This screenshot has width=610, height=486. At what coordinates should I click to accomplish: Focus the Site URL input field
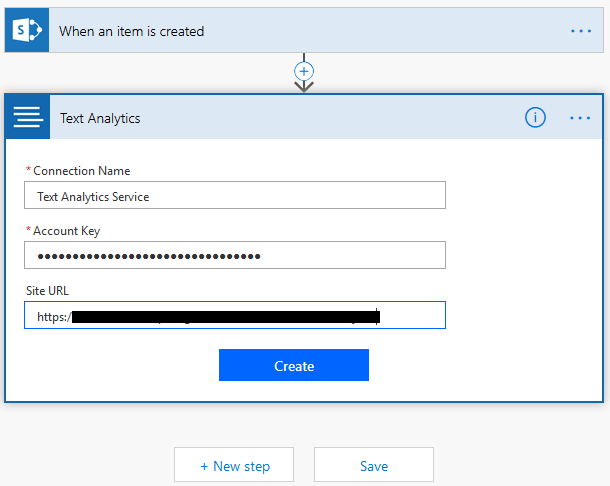point(235,315)
